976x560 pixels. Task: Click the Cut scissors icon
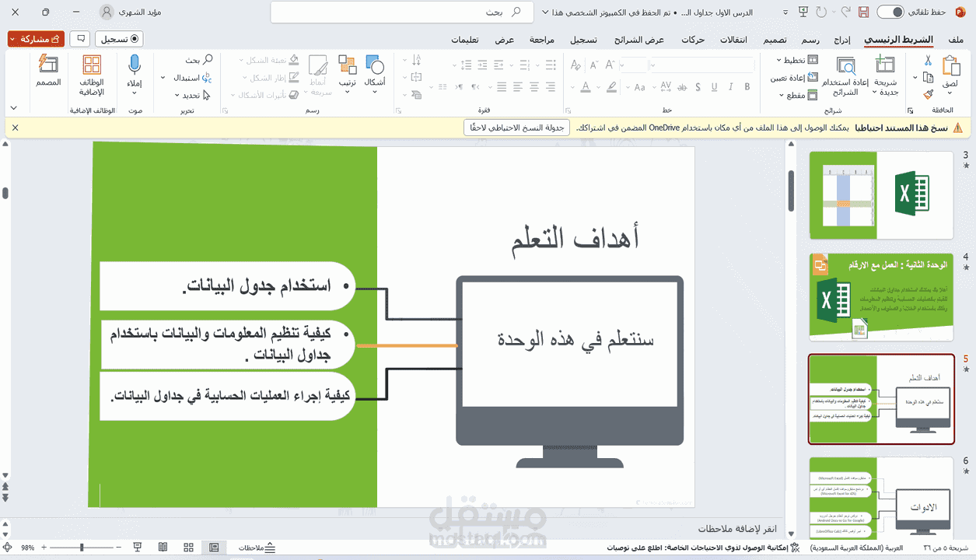pos(929,61)
